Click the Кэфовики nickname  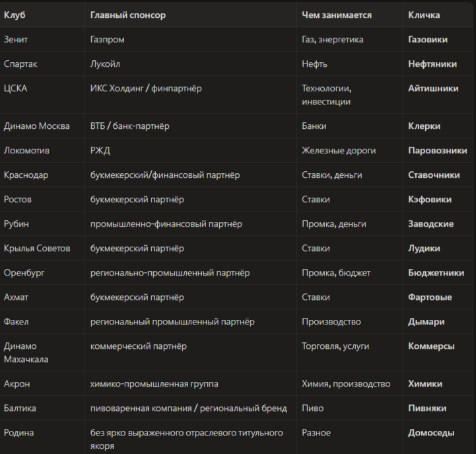coord(430,200)
